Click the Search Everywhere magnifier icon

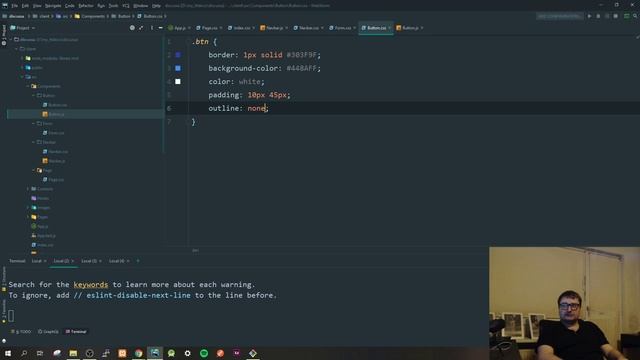click(x=635, y=16)
